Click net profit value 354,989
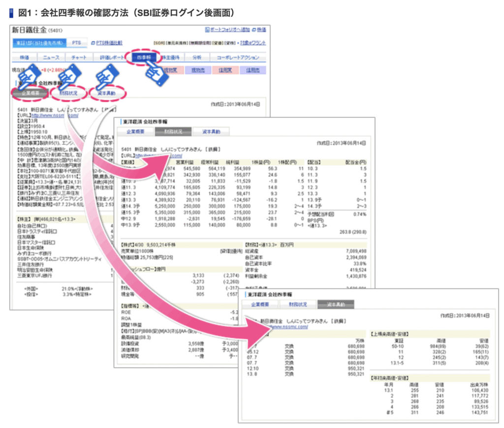 (242, 169)
